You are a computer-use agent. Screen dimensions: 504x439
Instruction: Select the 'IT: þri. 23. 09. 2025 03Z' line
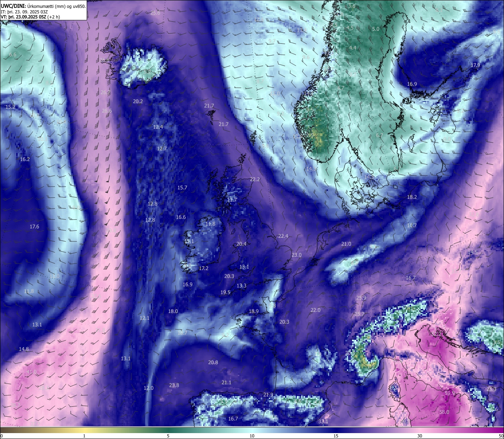pyautogui.click(x=24, y=11)
